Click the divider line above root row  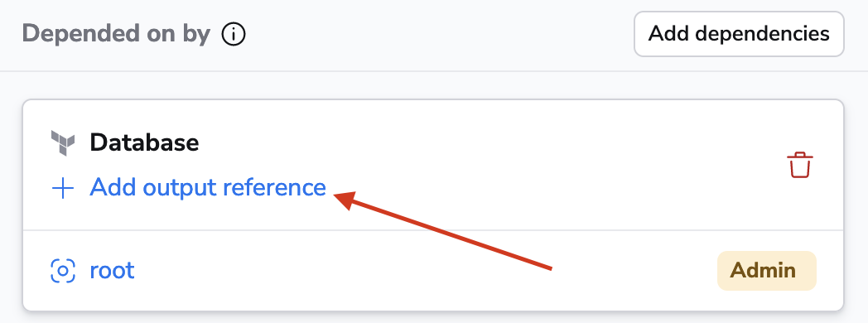pyautogui.click(x=433, y=230)
